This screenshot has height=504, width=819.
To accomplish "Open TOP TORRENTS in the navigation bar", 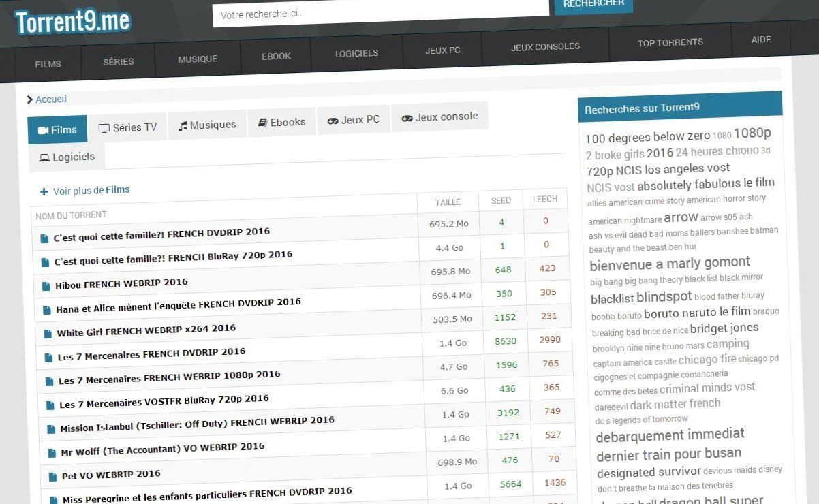I will click(x=670, y=42).
